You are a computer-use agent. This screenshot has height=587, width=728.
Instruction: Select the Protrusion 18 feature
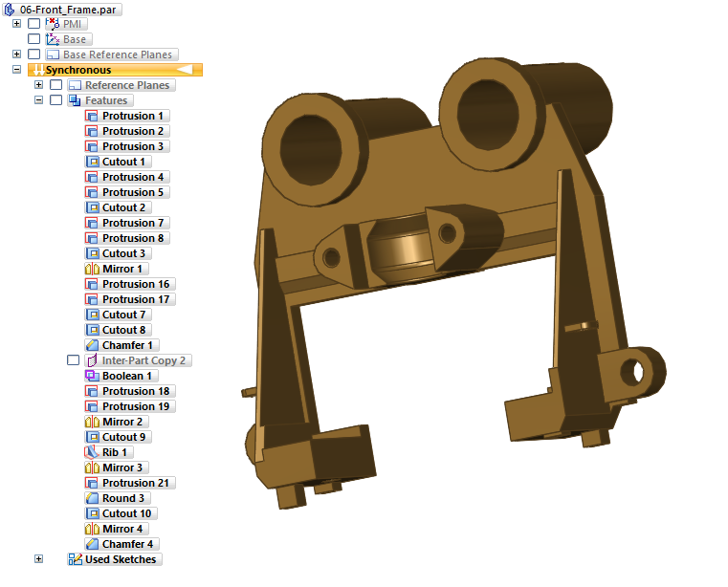(x=130, y=392)
